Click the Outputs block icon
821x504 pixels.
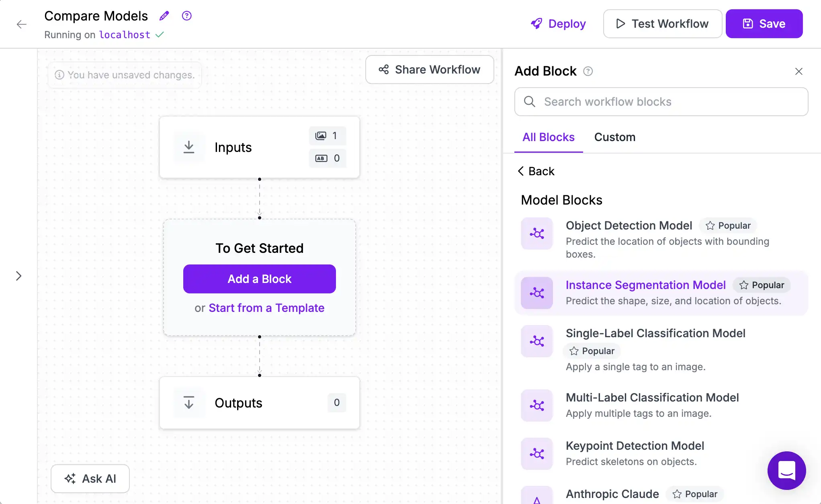(189, 402)
